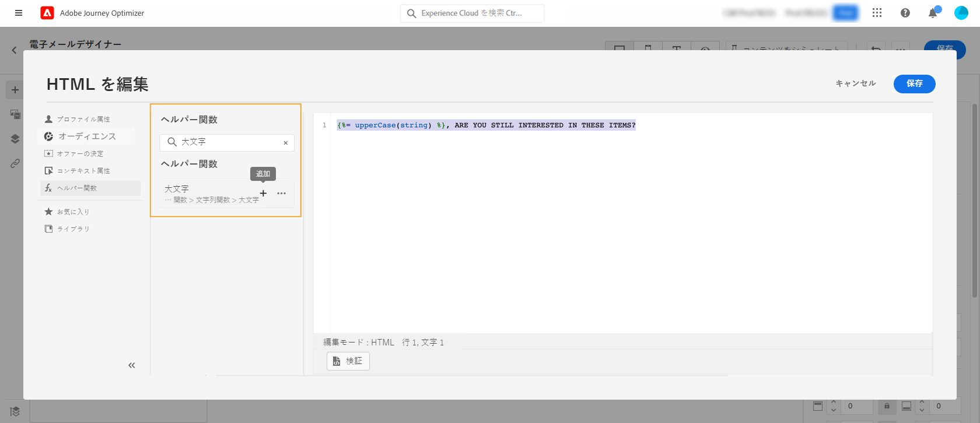This screenshot has width=980, height=423.
Task: Click the bottom icon of the designer left rail
Action: [15, 411]
